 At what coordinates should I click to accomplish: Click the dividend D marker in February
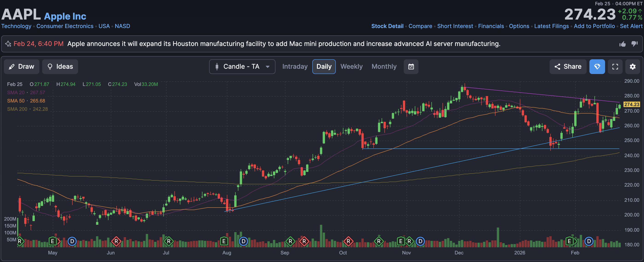point(589,241)
